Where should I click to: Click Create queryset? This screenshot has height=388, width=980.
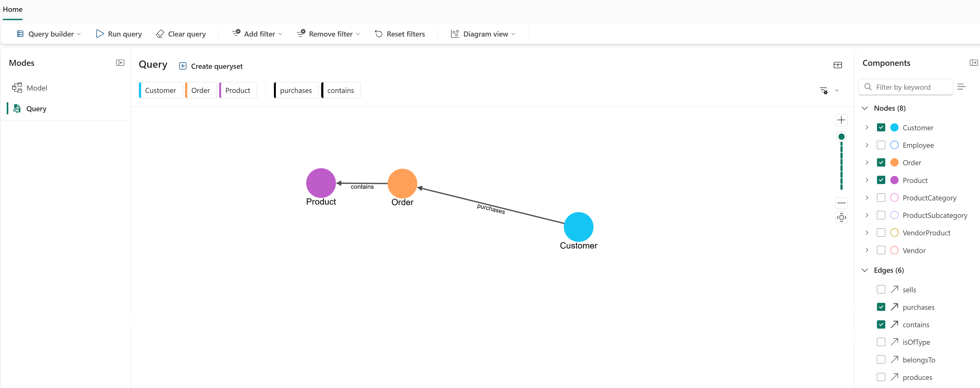click(211, 66)
